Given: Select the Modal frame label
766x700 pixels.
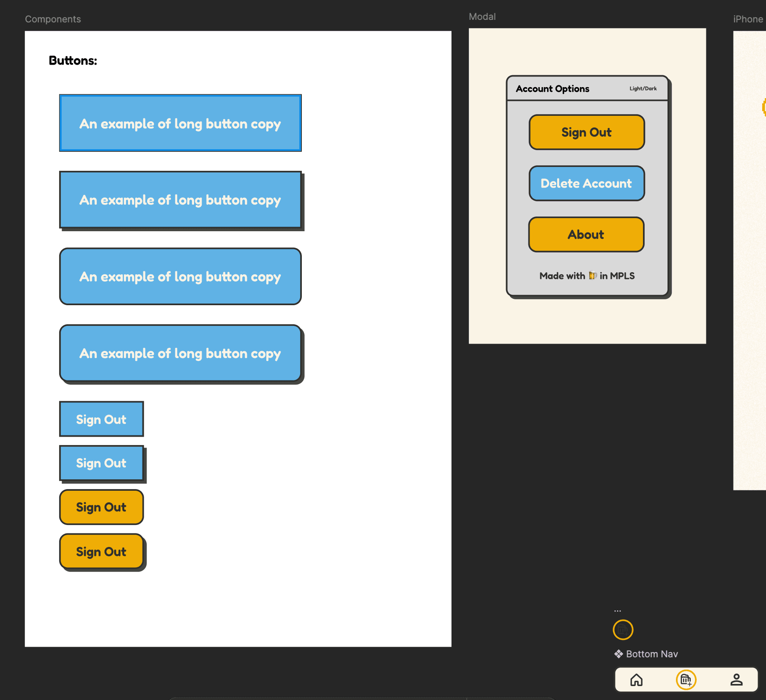Looking at the screenshot, I should click(482, 17).
